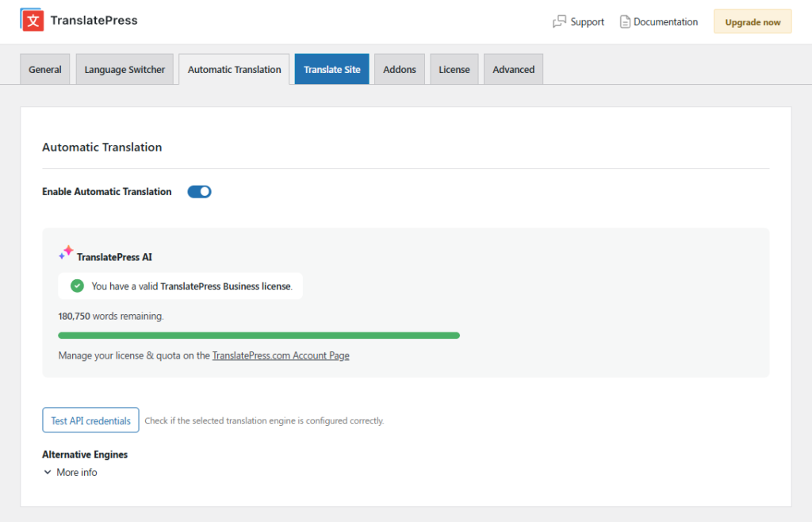Select the Automatic Translation tab
The height and width of the screenshot is (522, 812).
click(234, 70)
